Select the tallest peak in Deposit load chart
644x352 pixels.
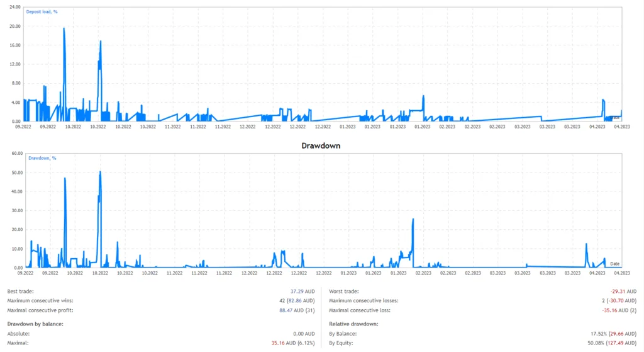64,29
